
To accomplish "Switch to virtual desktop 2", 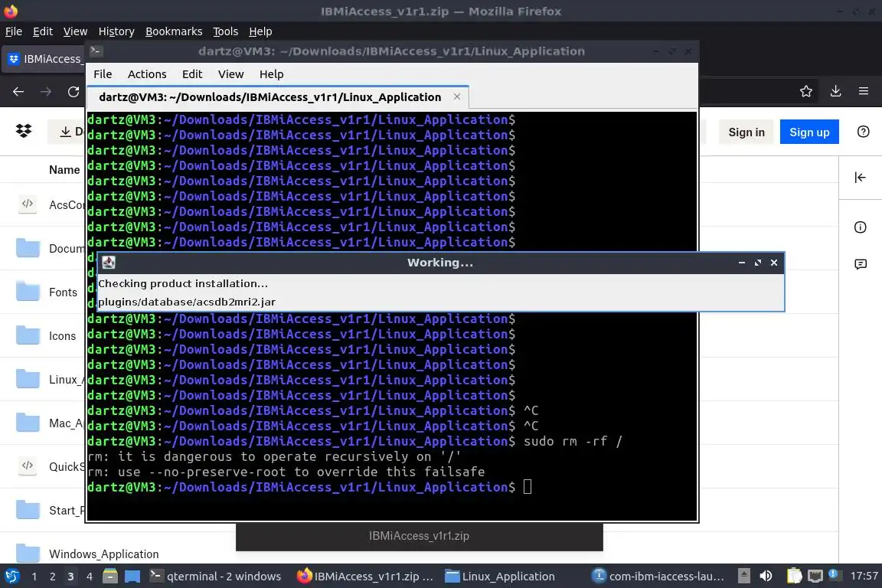I will click(52, 577).
